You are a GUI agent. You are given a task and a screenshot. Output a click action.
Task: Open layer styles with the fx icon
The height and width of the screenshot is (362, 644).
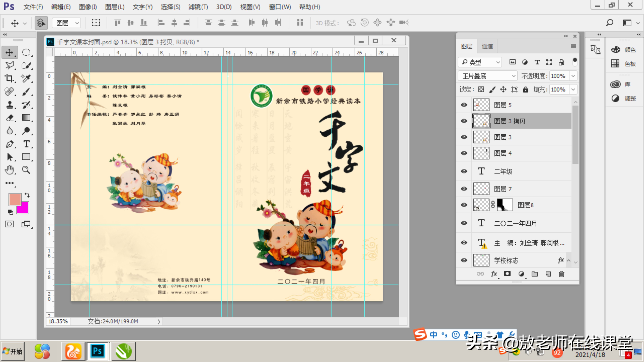pyautogui.click(x=494, y=274)
